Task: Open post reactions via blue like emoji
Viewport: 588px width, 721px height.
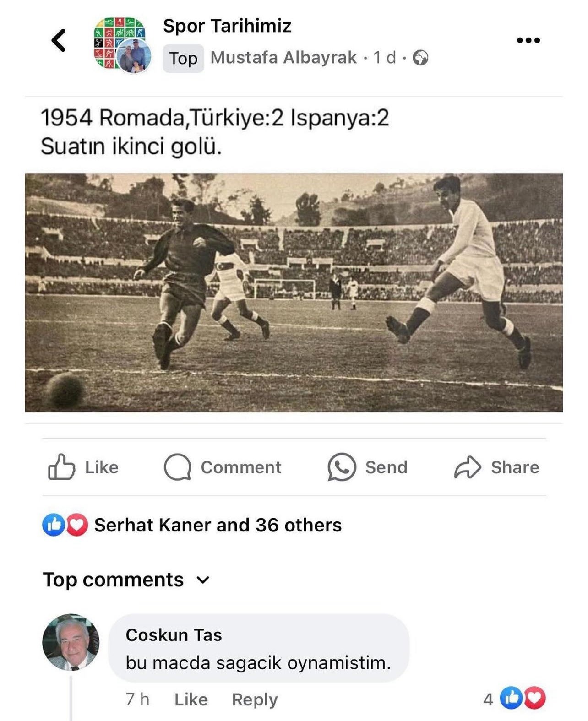Action: [x=54, y=525]
